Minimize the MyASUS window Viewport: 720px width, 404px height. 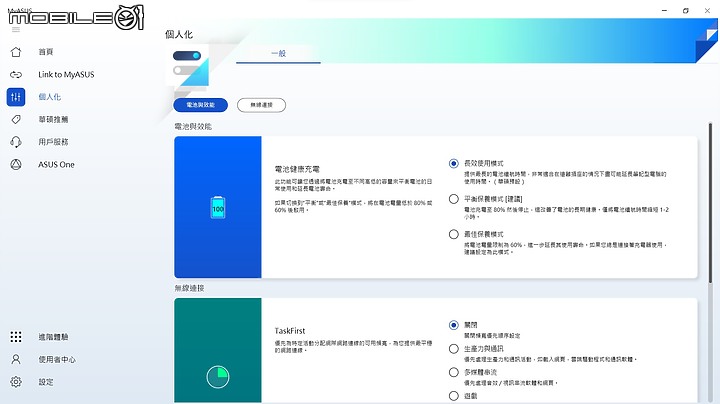point(664,11)
